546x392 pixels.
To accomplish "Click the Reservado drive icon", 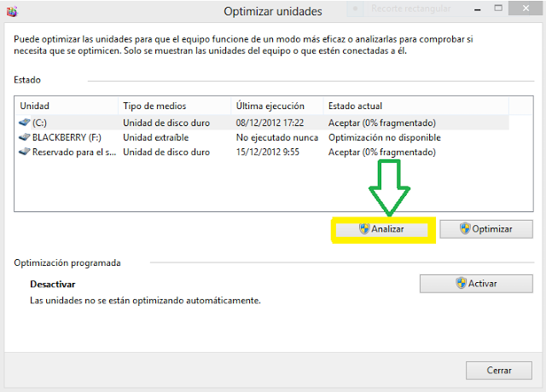I will 25,152.
